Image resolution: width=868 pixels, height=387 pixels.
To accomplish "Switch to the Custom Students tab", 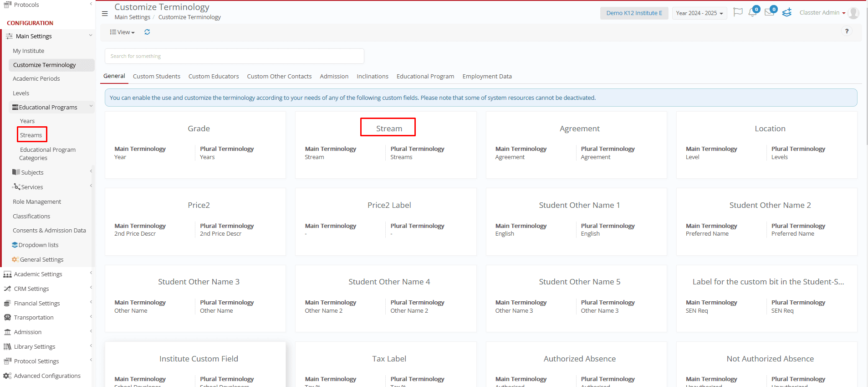I will [157, 77].
